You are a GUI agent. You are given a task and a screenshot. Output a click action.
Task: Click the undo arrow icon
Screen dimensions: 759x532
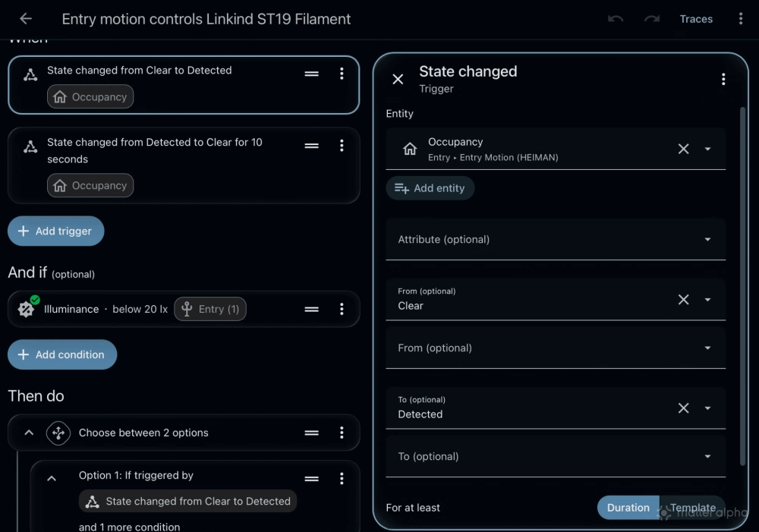[616, 19]
